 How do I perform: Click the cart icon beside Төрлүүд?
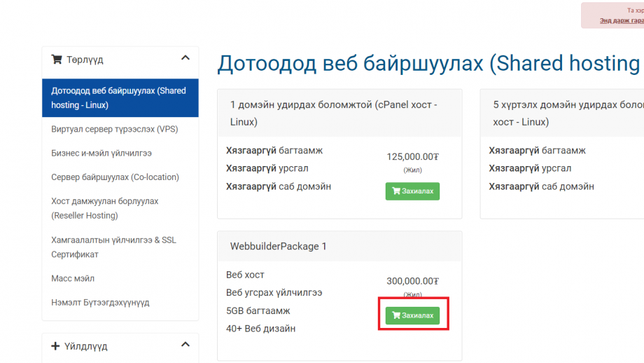tap(57, 60)
